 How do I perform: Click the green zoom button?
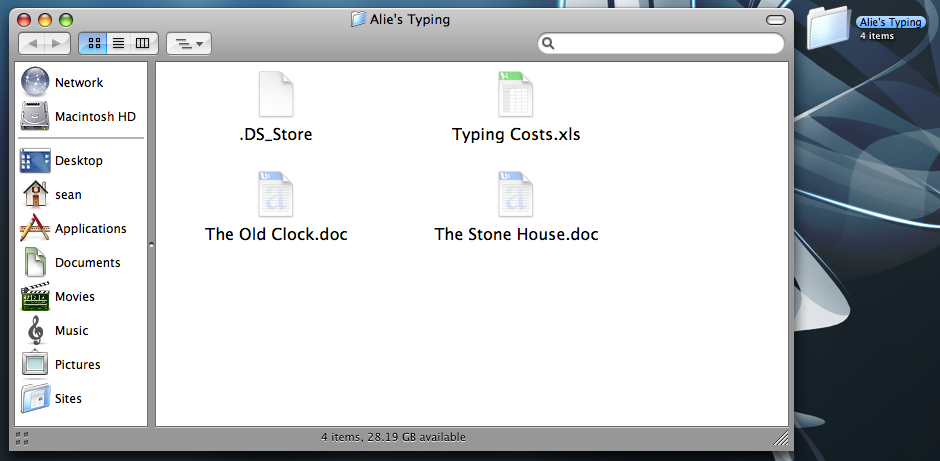(66, 20)
